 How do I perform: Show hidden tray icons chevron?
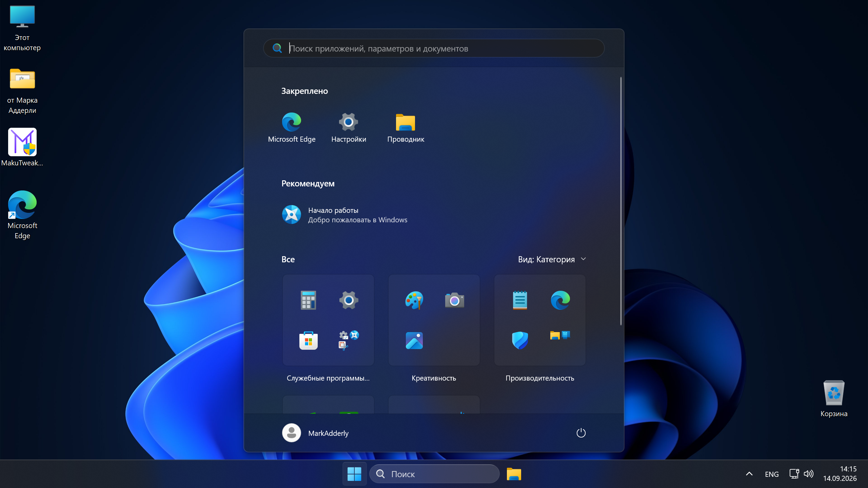pos(749,474)
